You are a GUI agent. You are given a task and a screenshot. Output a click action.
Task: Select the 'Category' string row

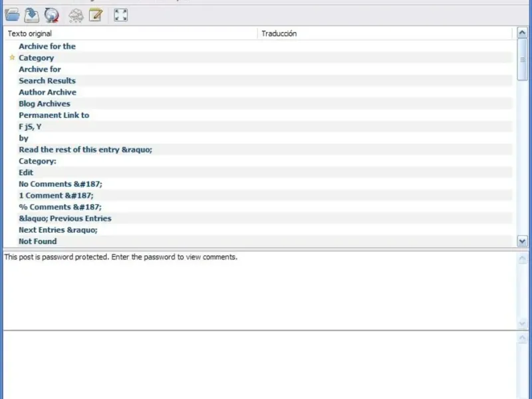[258, 58]
